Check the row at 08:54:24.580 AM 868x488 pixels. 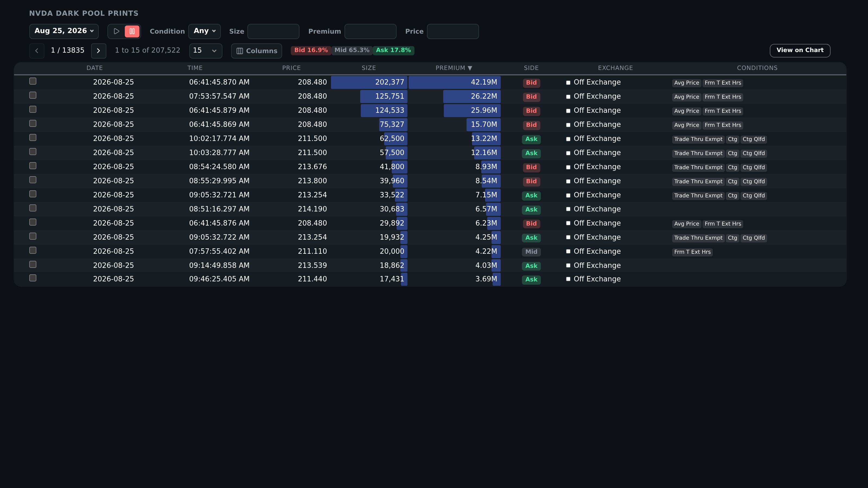click(33, 166)
